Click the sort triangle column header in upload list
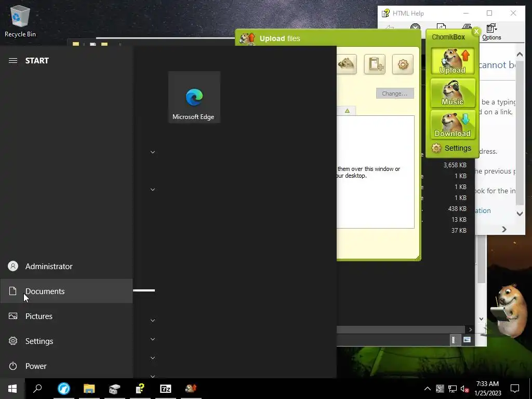This screenshot has height=399, width=532. (x=347, y=111)
